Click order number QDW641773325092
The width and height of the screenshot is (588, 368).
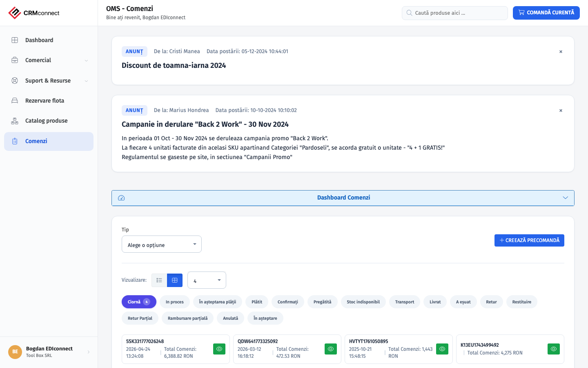point(258,341)
